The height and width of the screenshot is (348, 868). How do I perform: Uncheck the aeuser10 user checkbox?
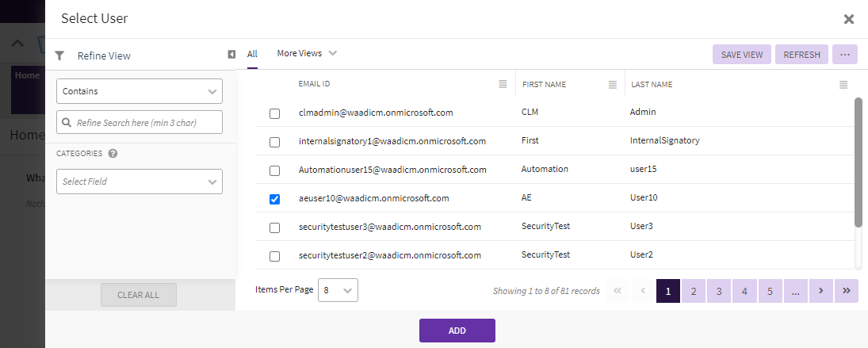click(274, 199)
